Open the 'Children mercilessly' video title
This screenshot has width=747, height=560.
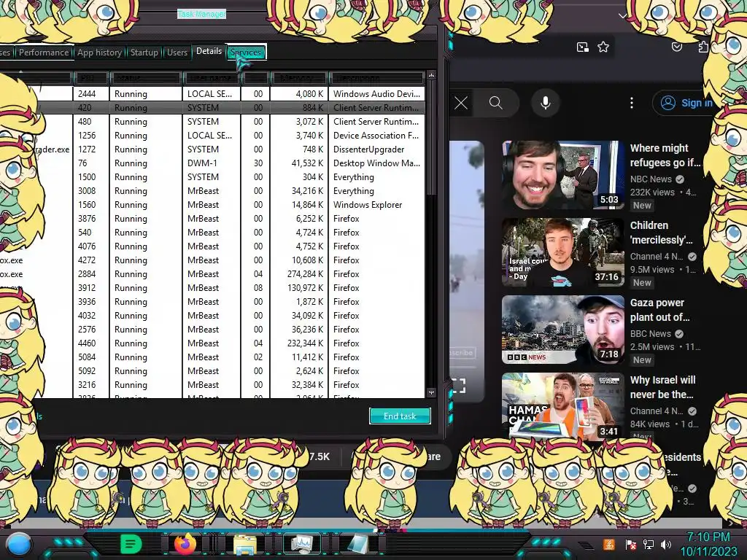click(661, 233)
